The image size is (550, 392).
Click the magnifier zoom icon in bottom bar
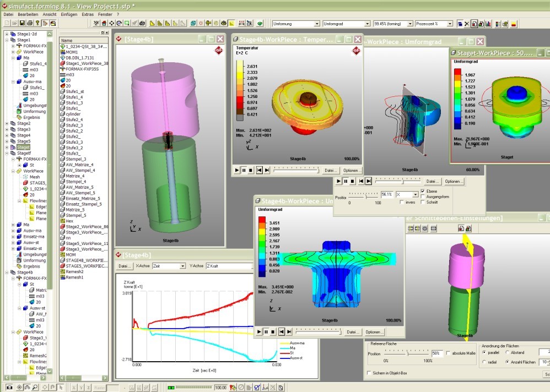click(35, 387)
